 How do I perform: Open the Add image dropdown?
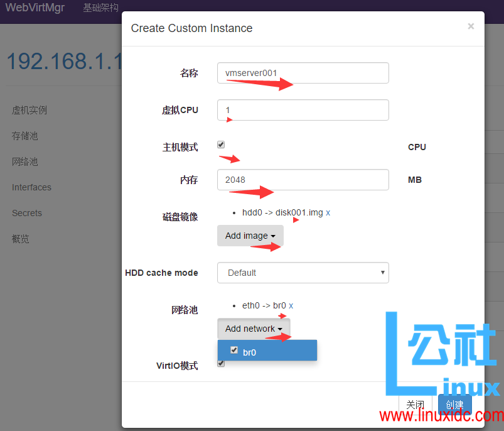(250, 236)
